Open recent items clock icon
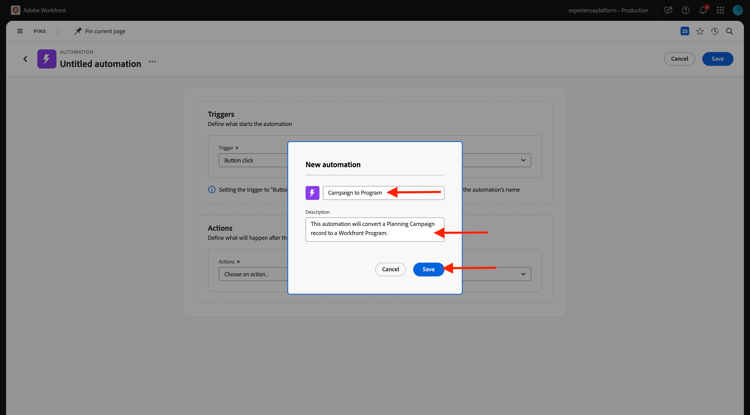Screen dimensions: 750x415 tap(715, 31)
